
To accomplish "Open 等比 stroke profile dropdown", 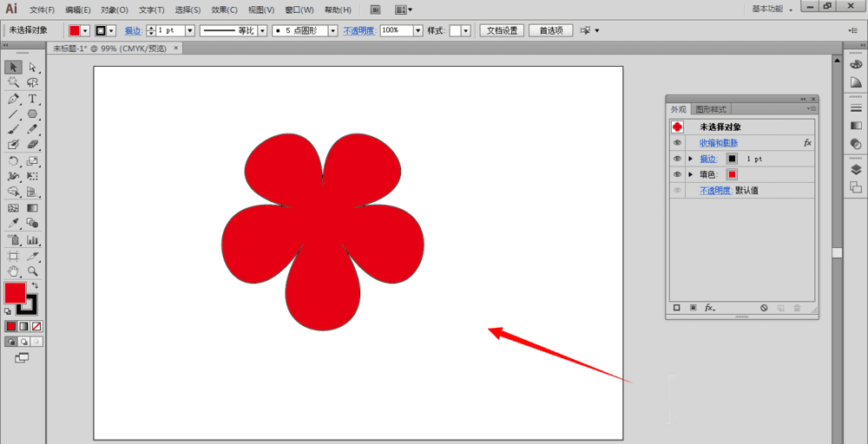I will click(262, 30).
